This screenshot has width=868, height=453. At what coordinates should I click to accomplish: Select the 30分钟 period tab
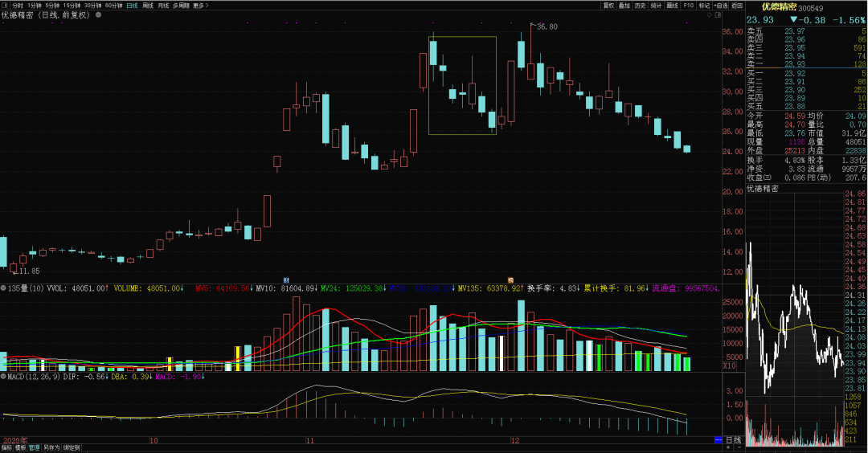92,6
